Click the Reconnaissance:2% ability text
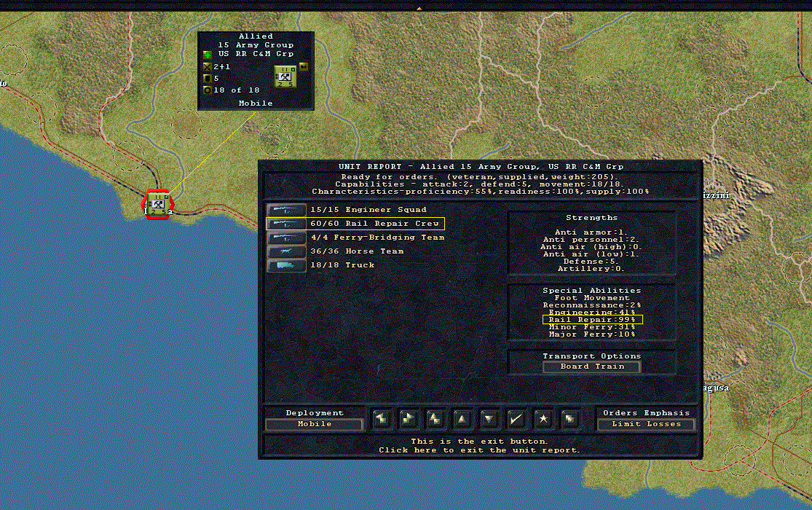The width and height of the screenshot is (812, 510). point(592,305)
